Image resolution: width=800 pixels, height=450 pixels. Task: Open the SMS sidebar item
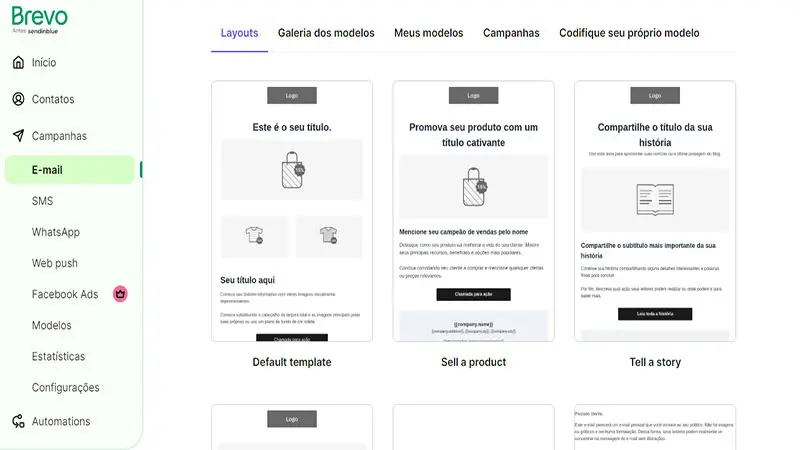point(42,201)
